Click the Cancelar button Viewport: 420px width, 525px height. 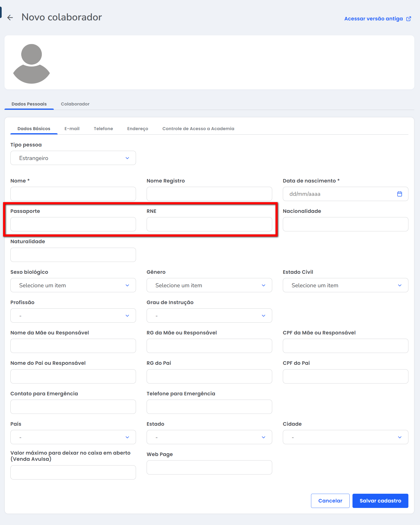[330, 501]
